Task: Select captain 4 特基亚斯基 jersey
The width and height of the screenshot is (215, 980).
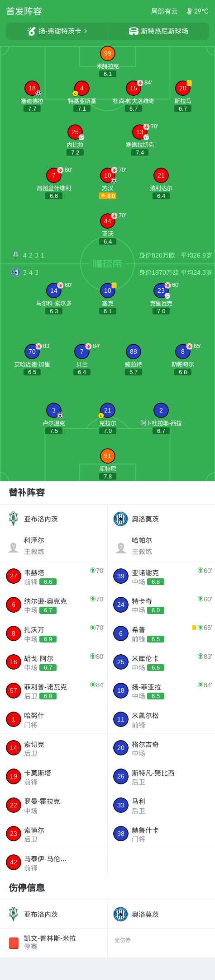Action: [x=82, y=88]
